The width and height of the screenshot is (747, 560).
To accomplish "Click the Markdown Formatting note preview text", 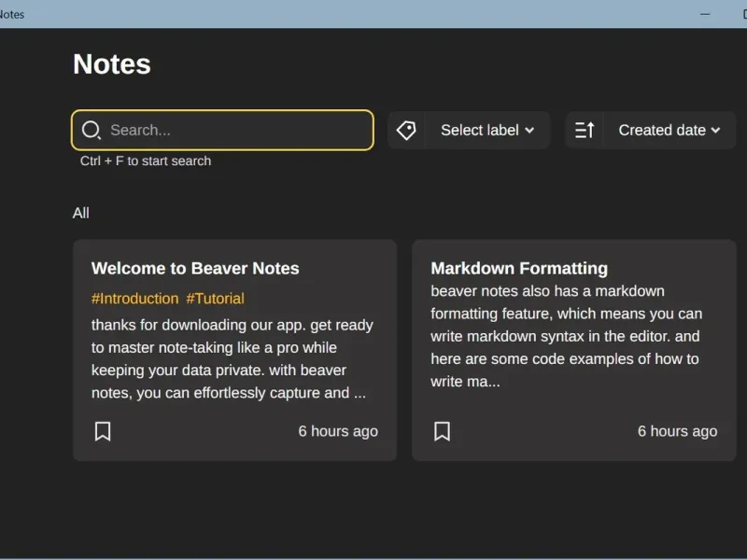I will tap(566, 336).
